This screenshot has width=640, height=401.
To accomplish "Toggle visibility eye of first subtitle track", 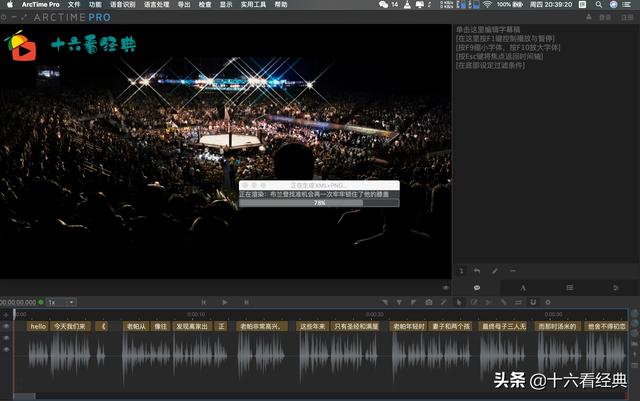I will click(6, 326).
